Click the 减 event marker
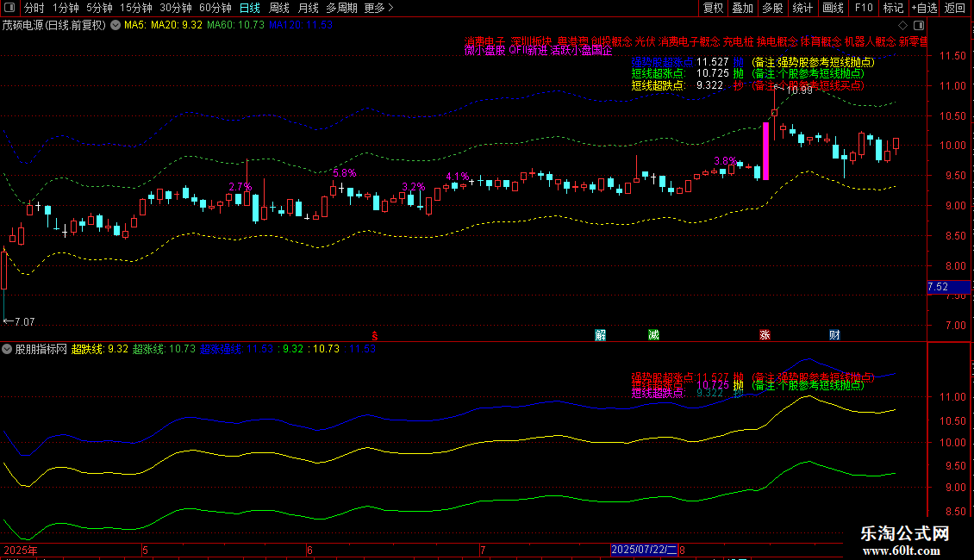Image resolution: width=974 pixels, height=560 pixels. click(653, 335)
